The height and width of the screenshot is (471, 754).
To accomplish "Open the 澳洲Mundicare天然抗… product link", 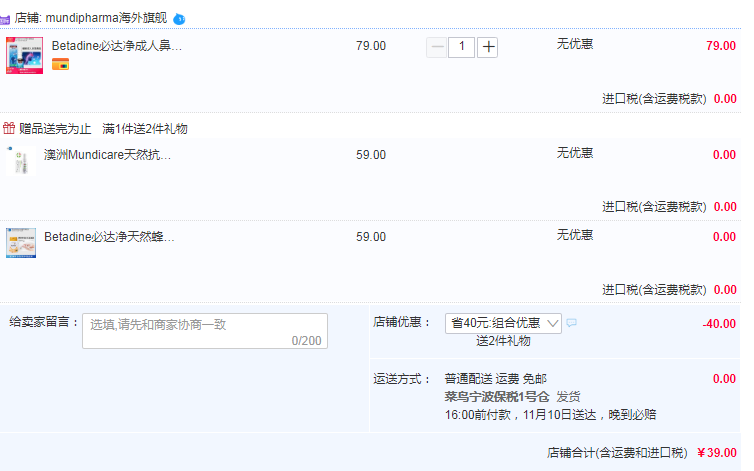I will (107, 155).
